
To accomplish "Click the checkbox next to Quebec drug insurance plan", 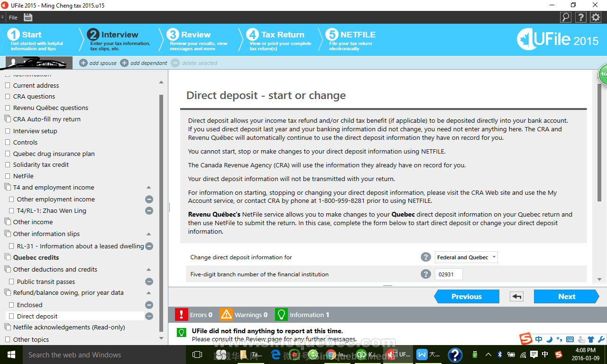I will click(8, 154).
